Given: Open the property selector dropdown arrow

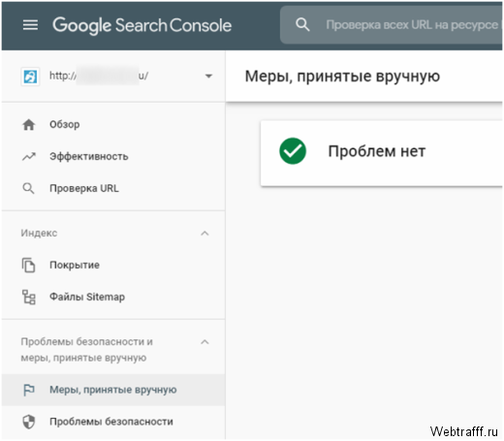Looking at the screenshot, I should 208,77.
